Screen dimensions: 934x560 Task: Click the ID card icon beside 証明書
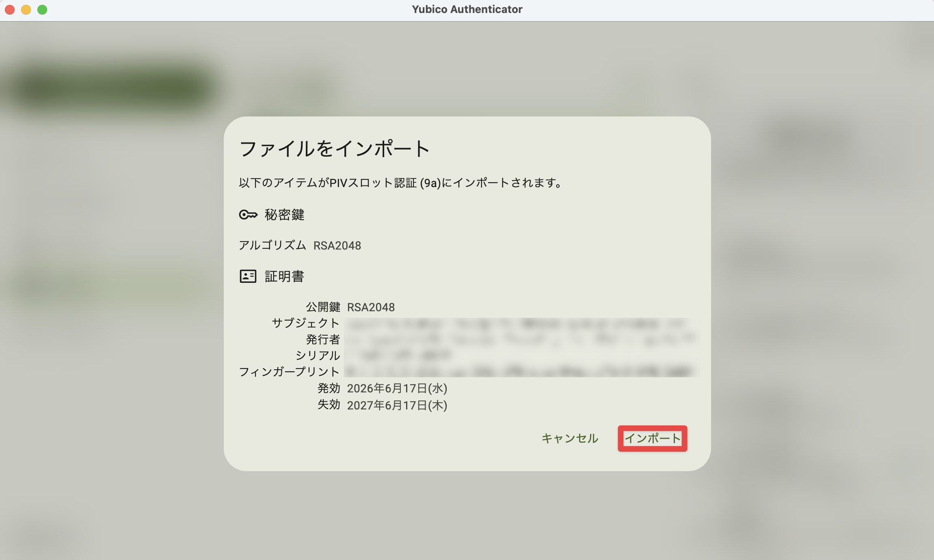[x=248, y=276]
